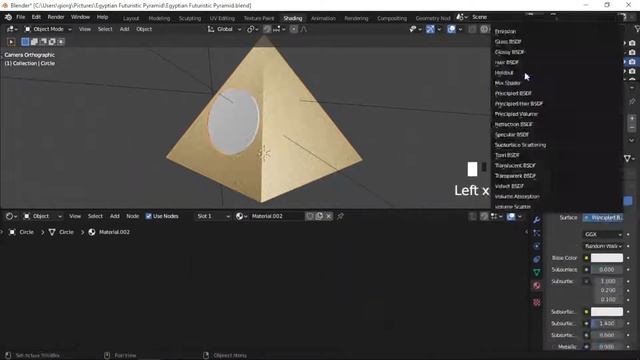Toggle viewport overlays display button
640x360 pixels.
pos(451,29)
